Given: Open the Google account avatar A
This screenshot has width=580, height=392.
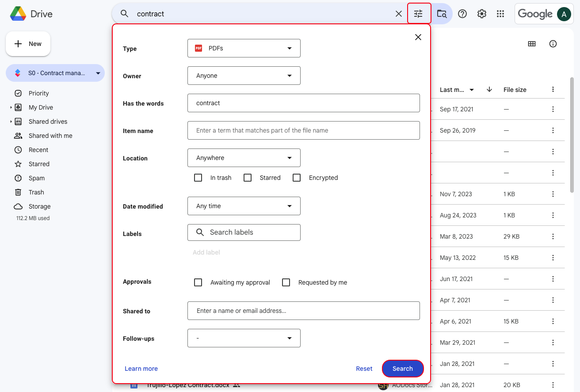Looking at the screenshot, I should click(564, 14).
